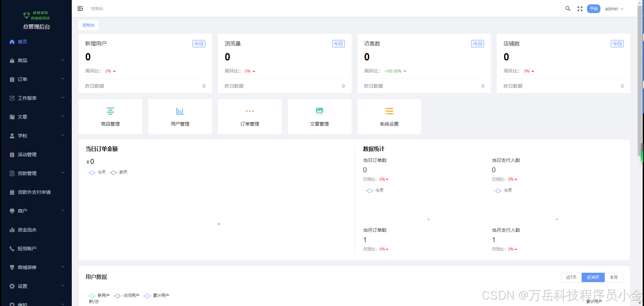Select the 本月 range option

[x=614, y=277]
